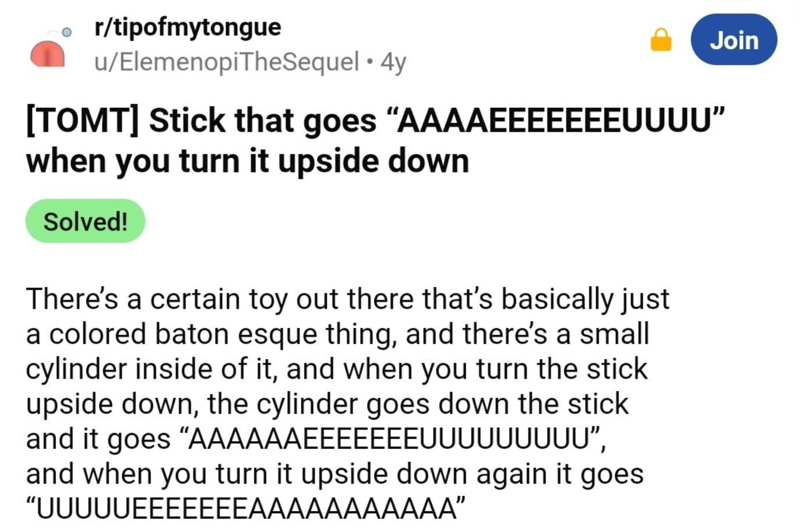Click the "UUUUUEEEEEEEAAAAAAAAAAA" final line
The width and height of the screenshot is (800, 532).
click(x=246, y=508)
